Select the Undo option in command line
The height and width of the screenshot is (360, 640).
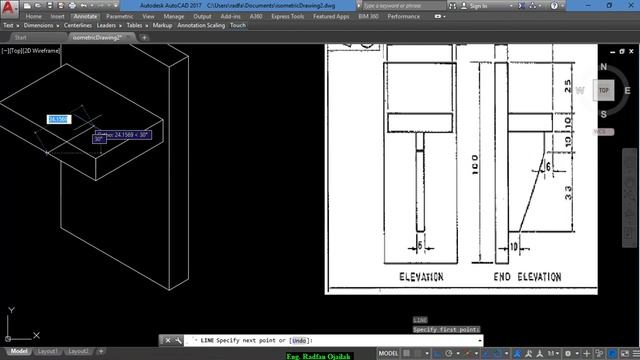[x=299, y=340]
